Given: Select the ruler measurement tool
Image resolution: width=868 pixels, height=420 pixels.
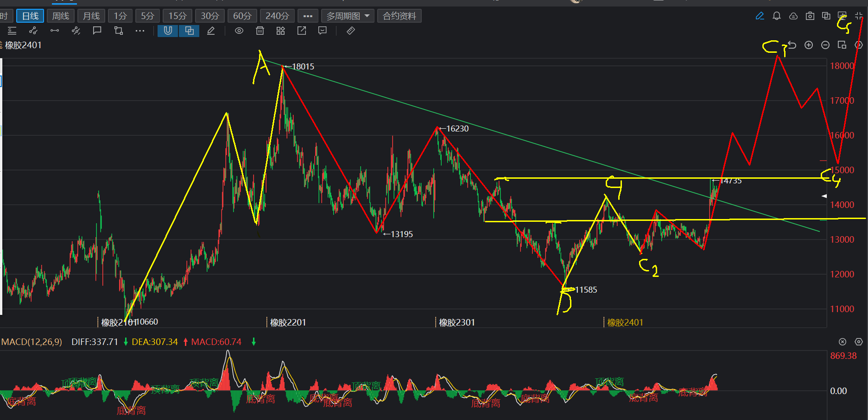Looking at the screenshot, I should click(x=351, y=31).
